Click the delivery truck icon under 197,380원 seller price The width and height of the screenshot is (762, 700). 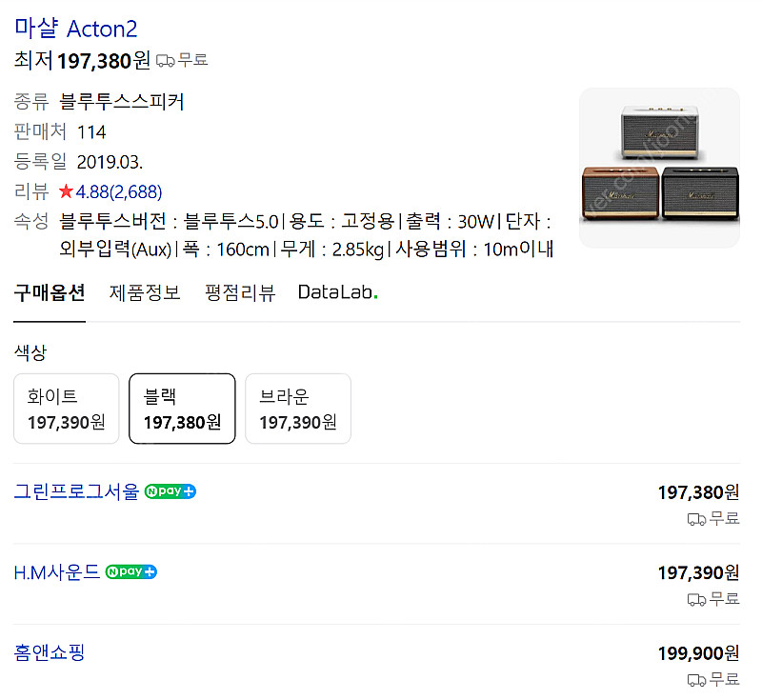[696, 519]
